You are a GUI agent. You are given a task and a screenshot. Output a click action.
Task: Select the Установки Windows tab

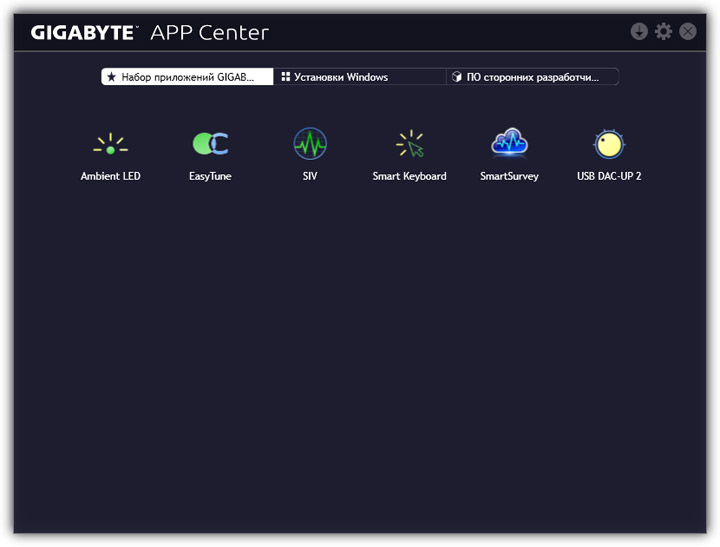[x=359, y=77]
